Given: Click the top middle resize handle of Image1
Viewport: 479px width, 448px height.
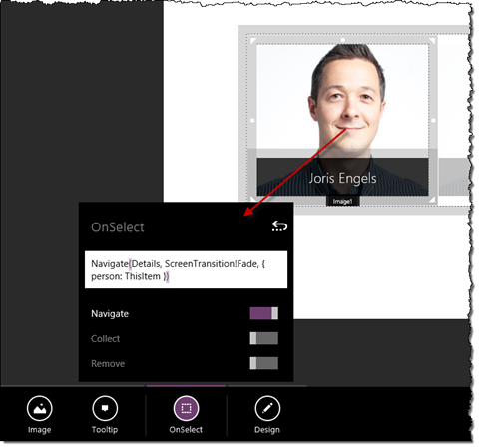Looking at the screenshot, I should [343, 40].
